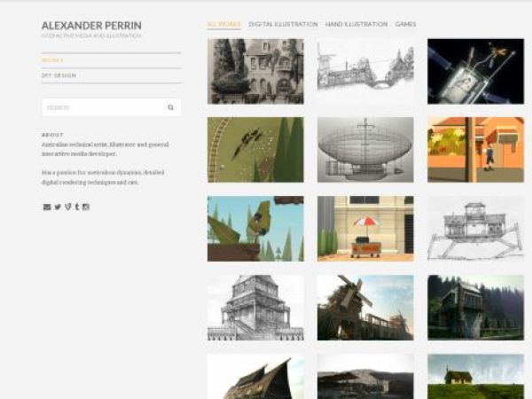Open the ivy-covered mansion sketch thumbnail
The width and height of the screenshot is (532, 399).
pos(255,71)
